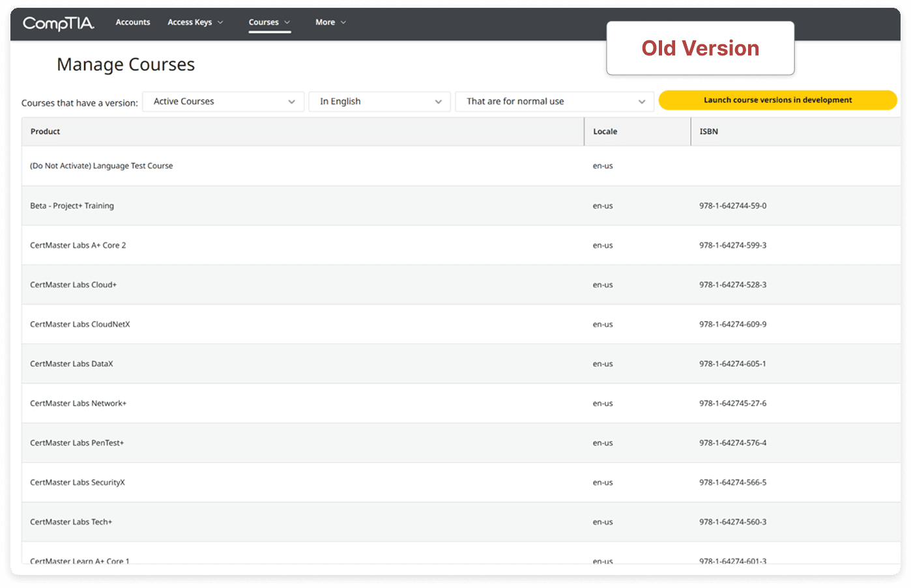The width and height of the screenshot is (911, 588).
Task: Click ISBN 978-1-64274-576-4
Action: click(x=732, y=443)
